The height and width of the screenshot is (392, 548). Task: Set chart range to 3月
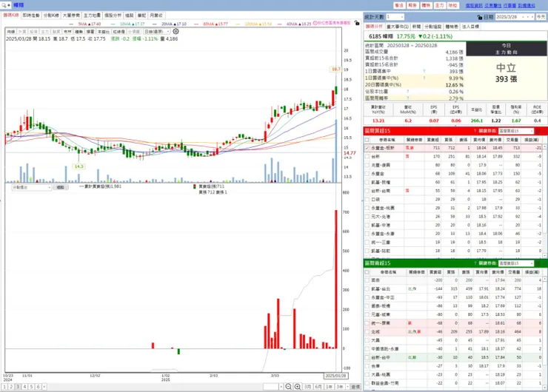coord(307,386)
